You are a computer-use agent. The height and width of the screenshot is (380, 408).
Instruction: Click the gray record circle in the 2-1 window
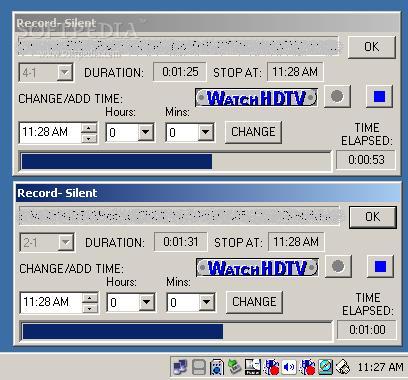338,266
